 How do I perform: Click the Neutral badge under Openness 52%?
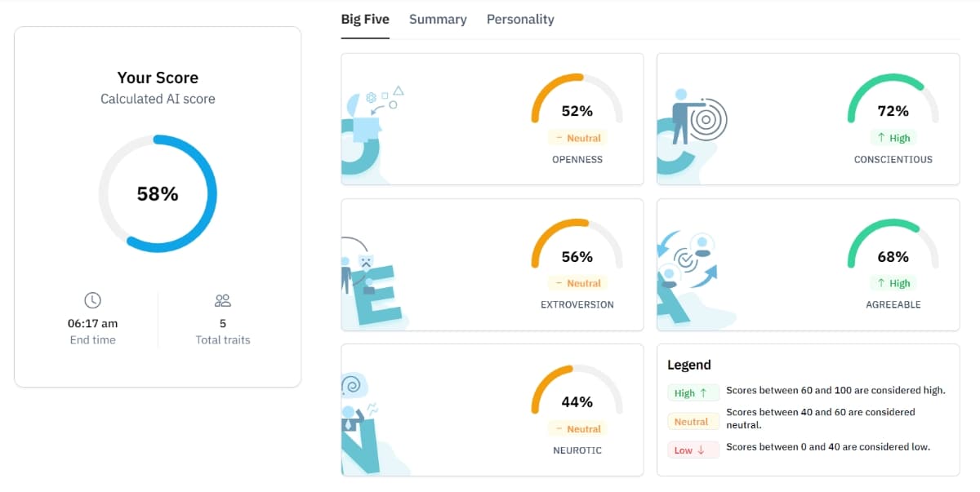click(x=577, y=138)
